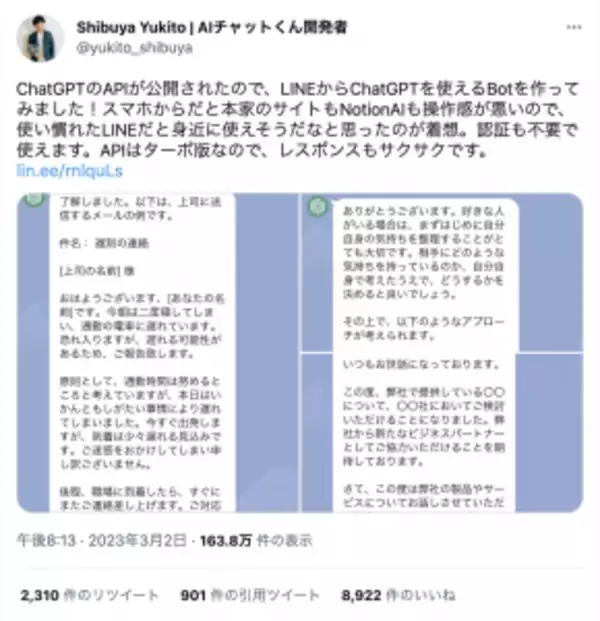Open the three-dot more options menu
Image resolution: width=600 pixels, height=621 pixels.
pos(573,27)
